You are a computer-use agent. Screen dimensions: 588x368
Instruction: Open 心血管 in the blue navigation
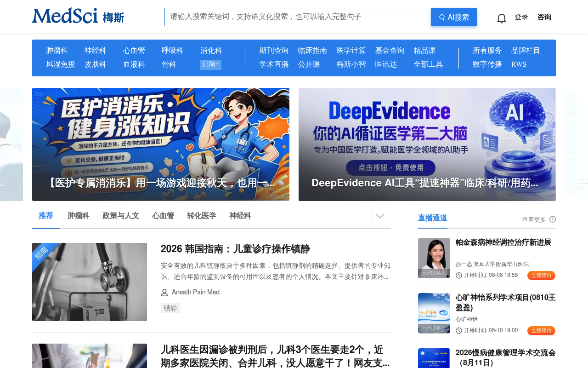tap(134, 51)
